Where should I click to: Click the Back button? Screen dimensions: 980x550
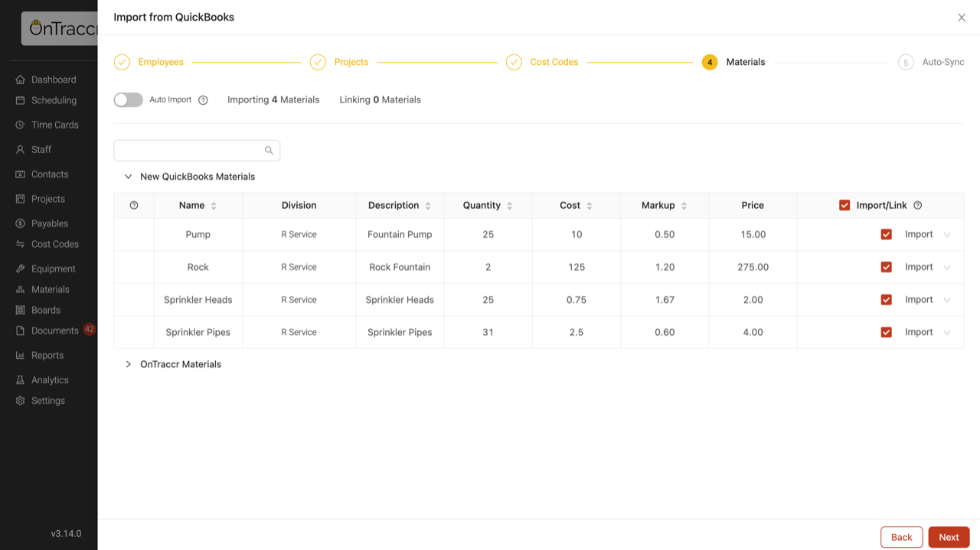pos(901,537)
